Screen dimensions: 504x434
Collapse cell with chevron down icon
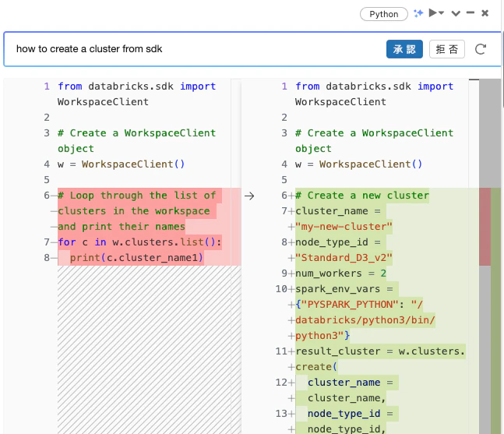click(x=456, y=13)
